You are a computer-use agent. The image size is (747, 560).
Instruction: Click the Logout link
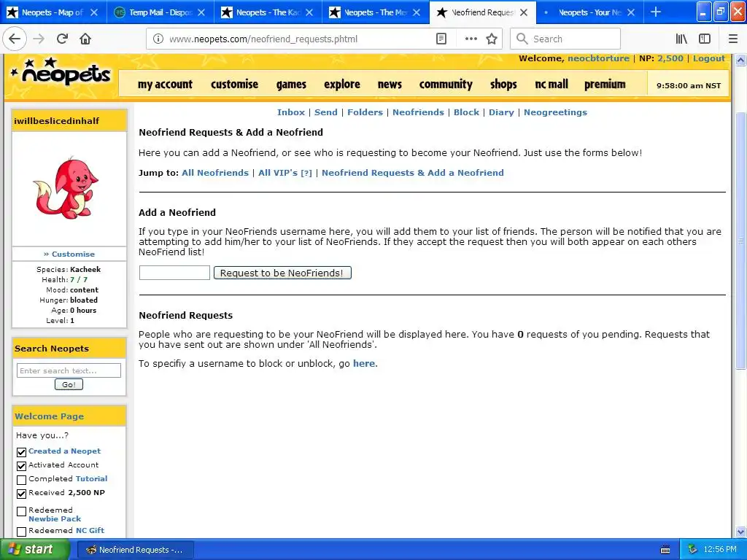(x=709, y=58)
